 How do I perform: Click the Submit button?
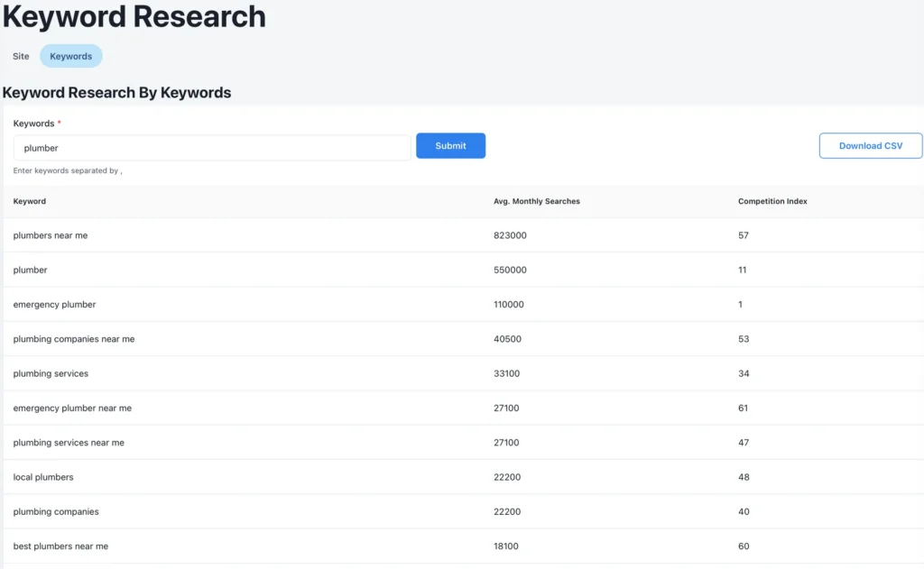(x=451, y=145)
